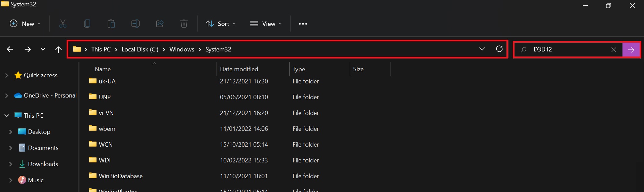Viewport: 644px width, 192px height.
Task: Click the Share icon in toolbar
Action: pos(159,24)
